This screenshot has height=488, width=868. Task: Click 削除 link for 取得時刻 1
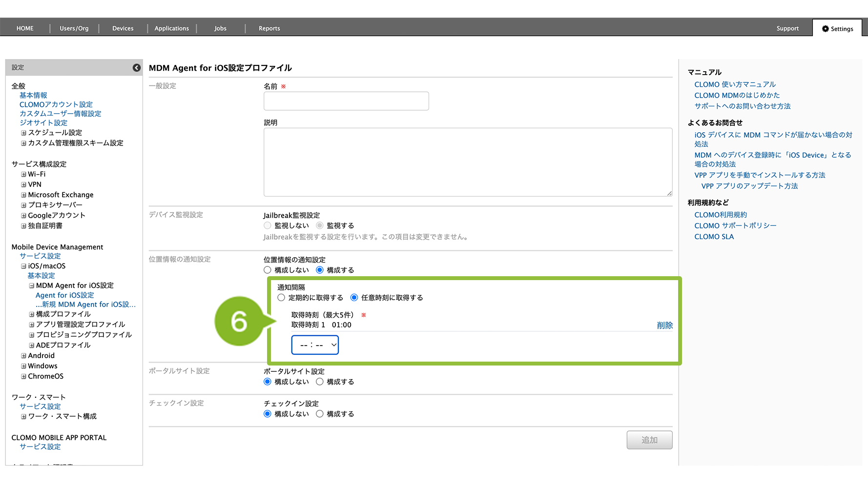(x=664, y=325)
